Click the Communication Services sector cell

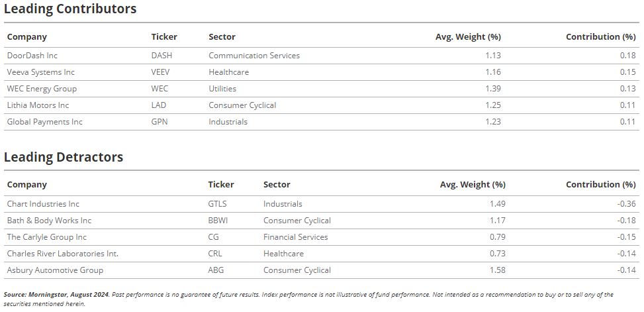tap(254, 56)
